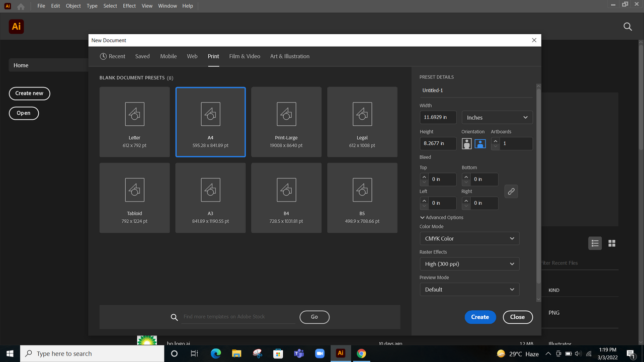
Task: Click the Top bleed stepper arrows
Action: [424, 179]
